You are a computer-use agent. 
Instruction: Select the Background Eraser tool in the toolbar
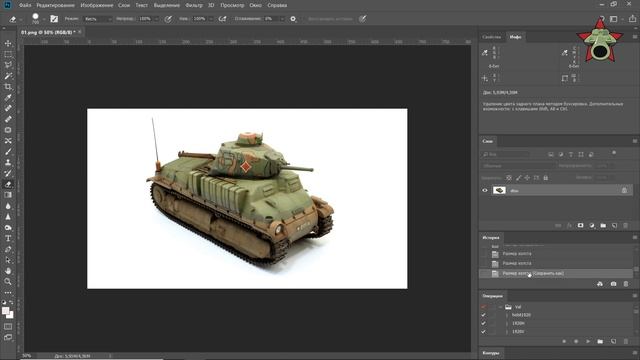click(x=8, y=184)
